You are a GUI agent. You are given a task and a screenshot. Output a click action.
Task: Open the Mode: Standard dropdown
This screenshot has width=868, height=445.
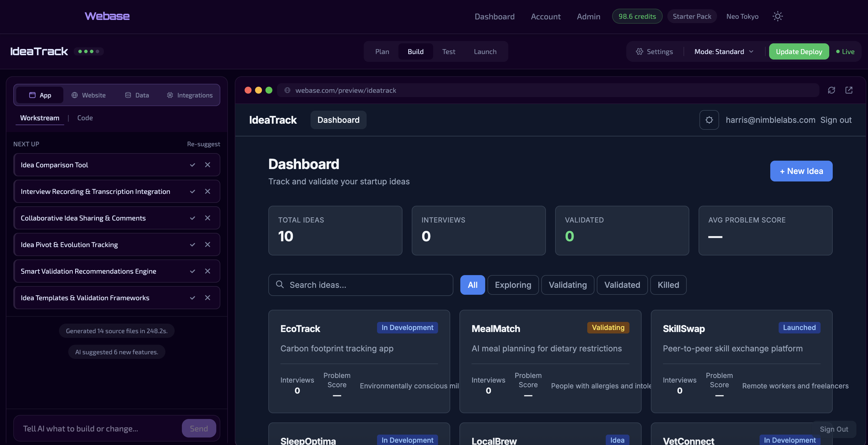[x=723, y=51]
